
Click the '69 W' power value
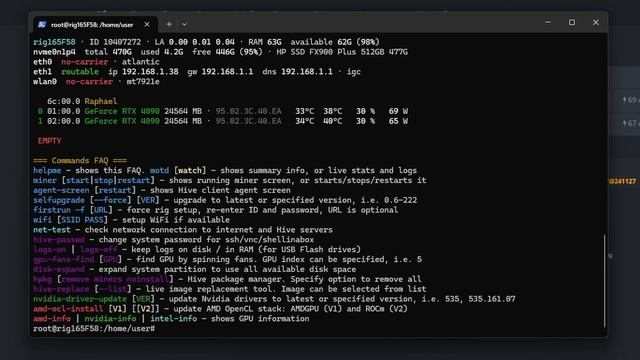398,111
